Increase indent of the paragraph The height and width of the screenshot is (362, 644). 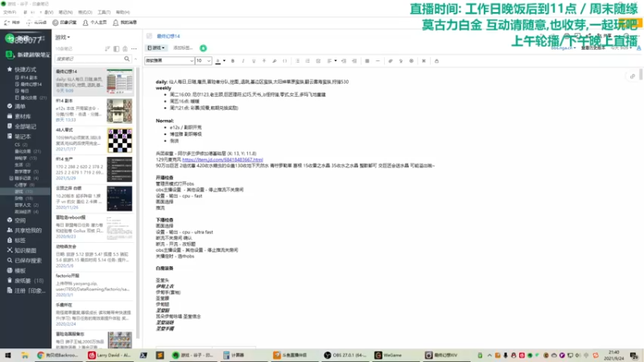(354, 61)
